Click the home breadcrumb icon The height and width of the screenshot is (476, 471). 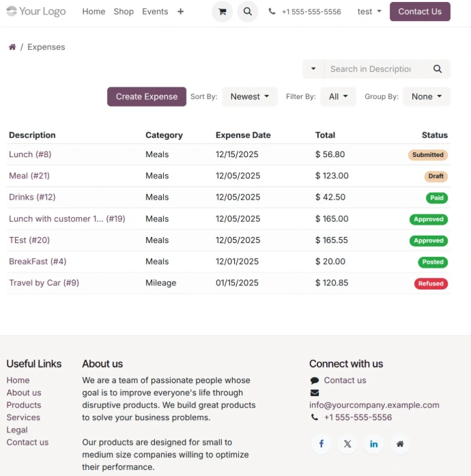coord(12,47)
